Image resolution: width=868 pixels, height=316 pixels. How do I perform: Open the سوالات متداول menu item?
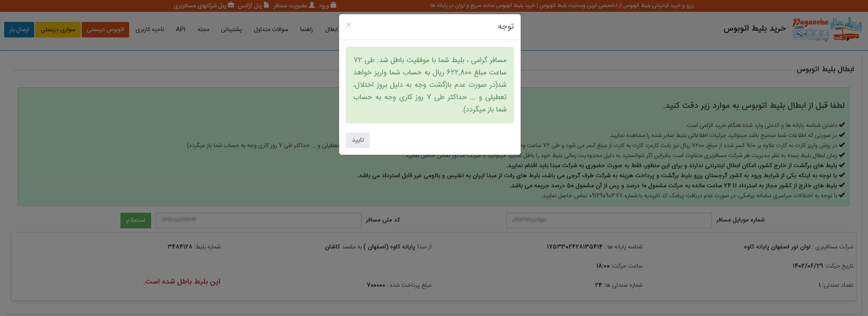click(271, 30)
